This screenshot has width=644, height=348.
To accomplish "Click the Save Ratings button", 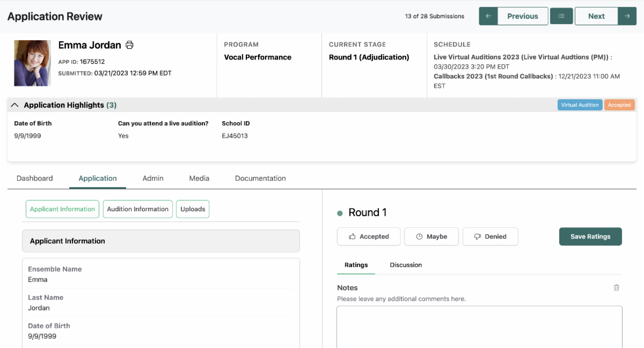I will point(590,236).
